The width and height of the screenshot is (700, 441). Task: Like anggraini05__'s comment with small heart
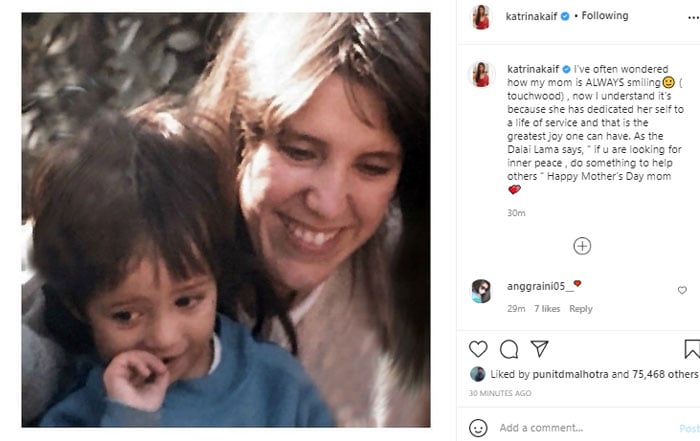click(683, 290)
